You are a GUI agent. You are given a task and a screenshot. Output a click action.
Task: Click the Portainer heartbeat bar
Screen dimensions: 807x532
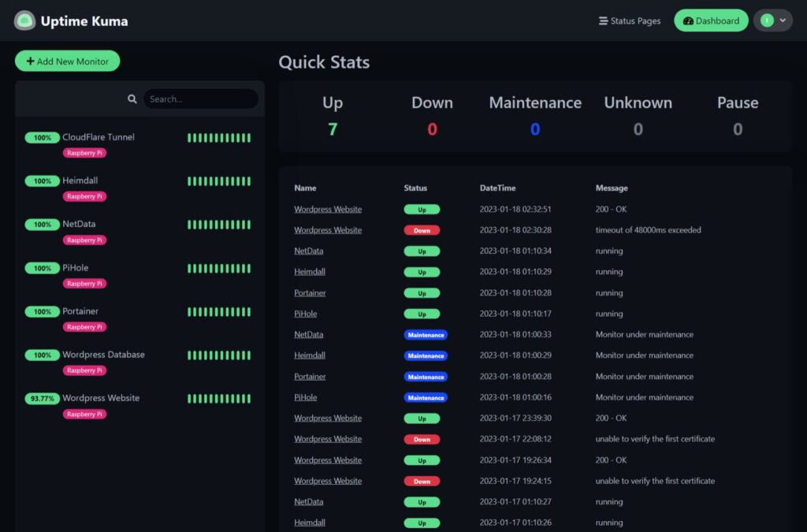(219, 312)
